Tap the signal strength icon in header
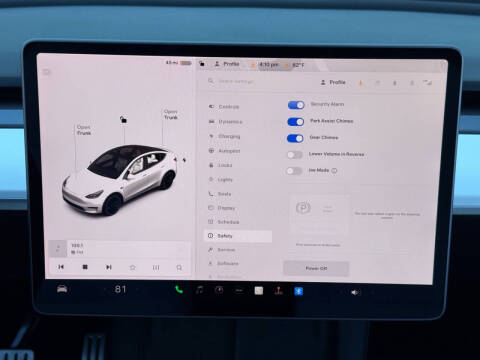The height and width of the screenshot is (360, 480). coord(427,83)
